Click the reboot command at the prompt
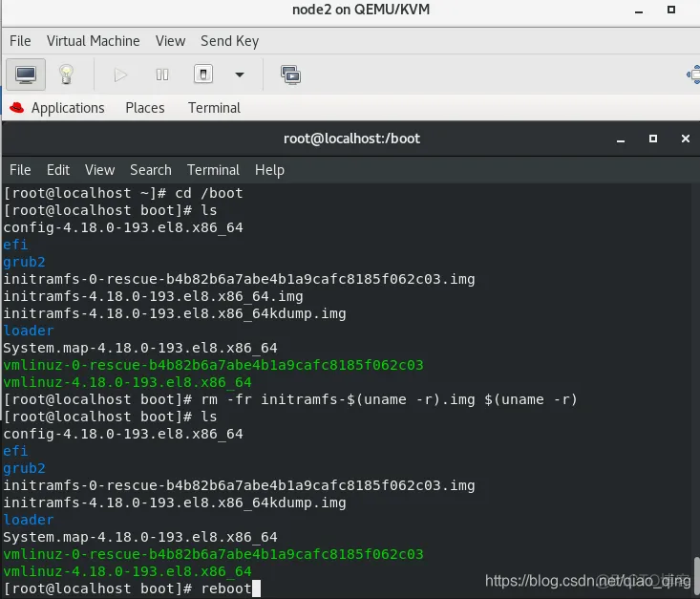Screen dimensions: 700x599 click(x=226, y=588)
